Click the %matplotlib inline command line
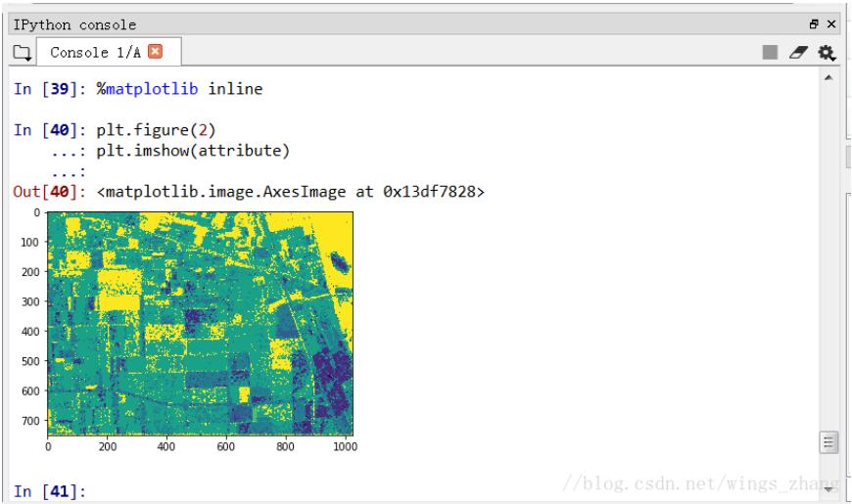Screen dimensions: 852x504 (179, 90)
